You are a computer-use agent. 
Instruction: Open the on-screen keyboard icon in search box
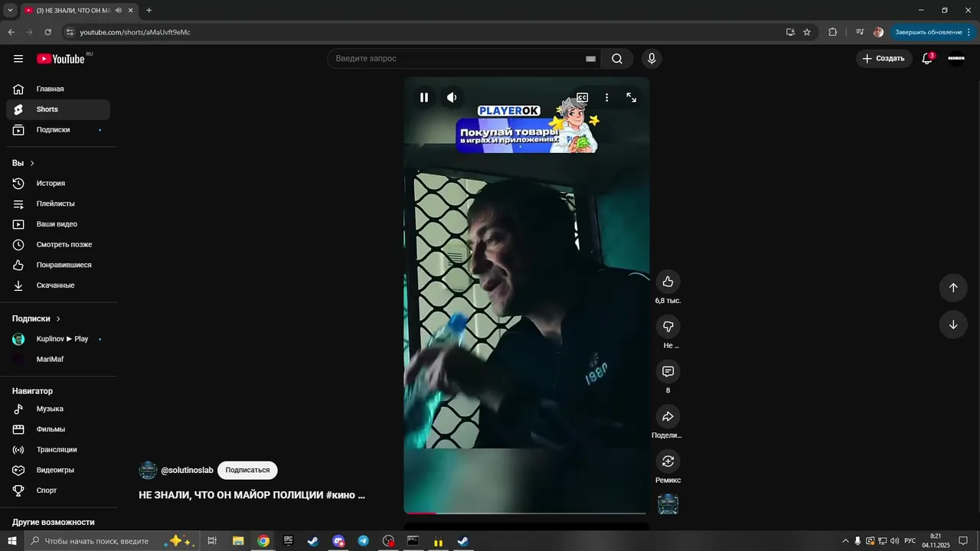coord(590,59)
